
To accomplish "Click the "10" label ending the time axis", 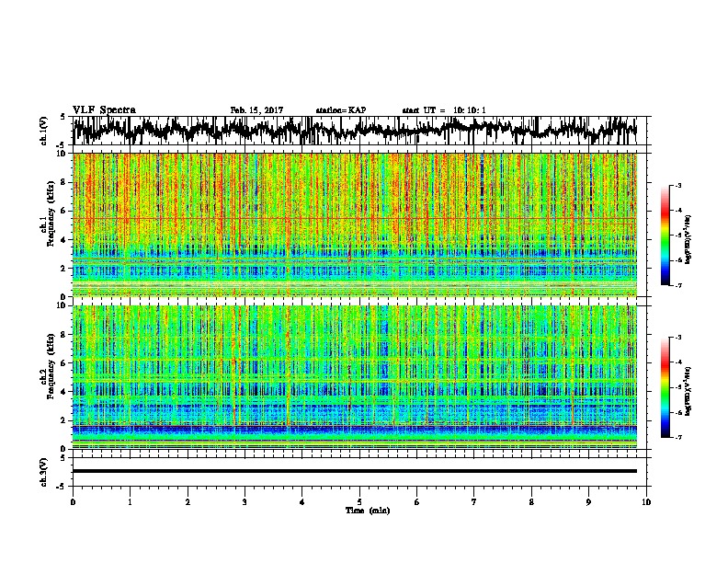I will coord(646,502).
